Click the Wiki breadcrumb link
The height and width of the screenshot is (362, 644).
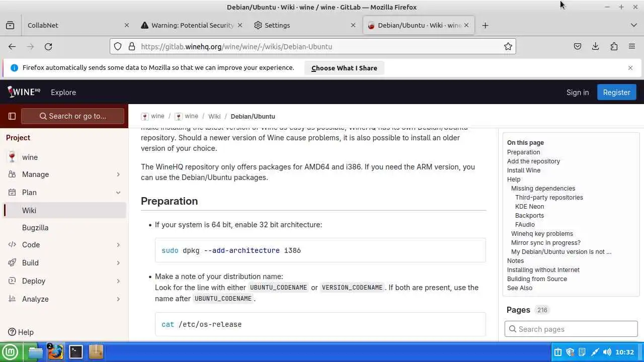tap(214, 116)
